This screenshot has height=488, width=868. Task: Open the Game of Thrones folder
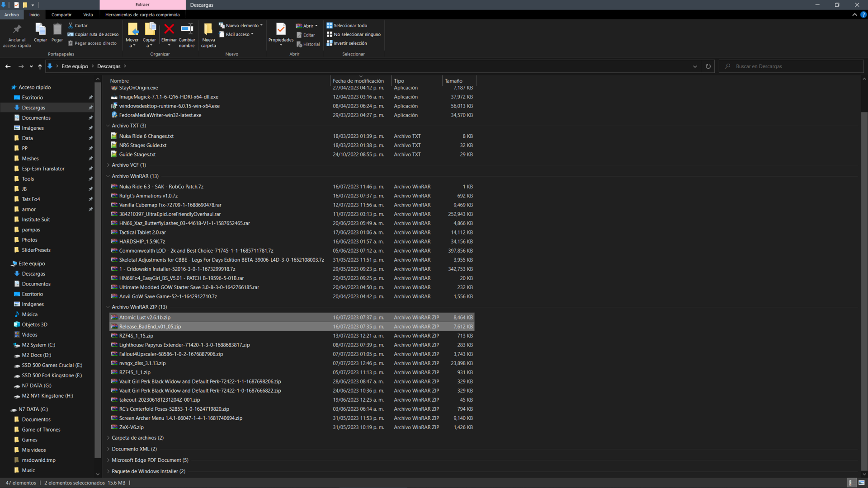tap(41, 430)
